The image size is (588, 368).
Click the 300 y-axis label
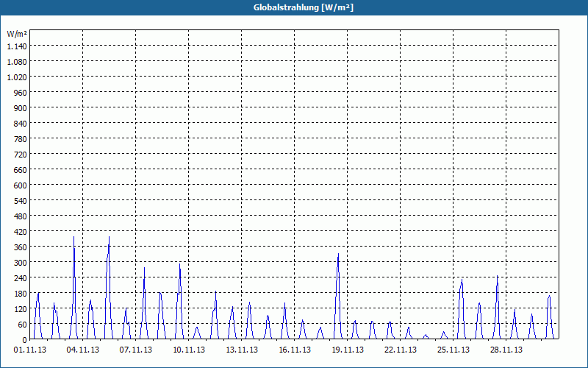coord(21,263)
